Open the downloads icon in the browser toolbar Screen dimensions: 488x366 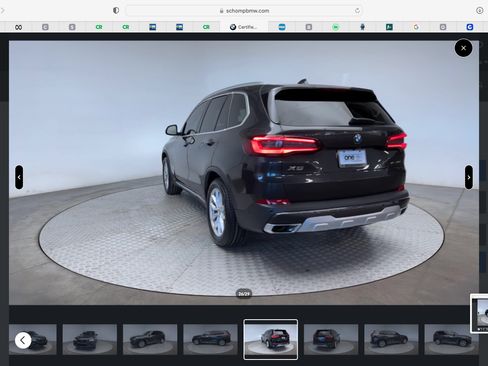479,10
